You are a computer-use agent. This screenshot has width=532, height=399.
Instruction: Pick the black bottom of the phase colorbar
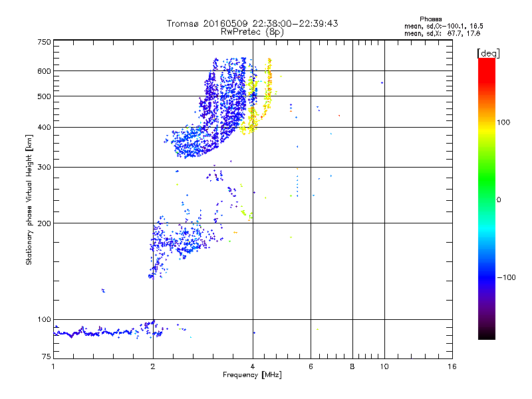coord(487,334)
